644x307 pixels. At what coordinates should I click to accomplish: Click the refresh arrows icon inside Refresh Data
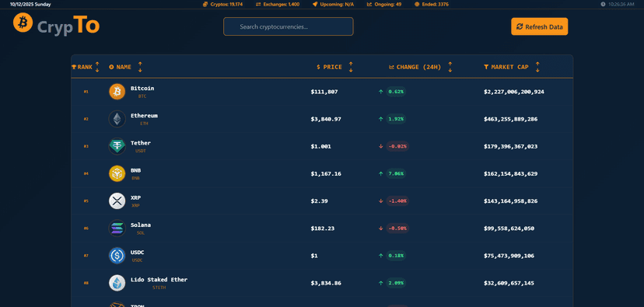click(520, 26)
